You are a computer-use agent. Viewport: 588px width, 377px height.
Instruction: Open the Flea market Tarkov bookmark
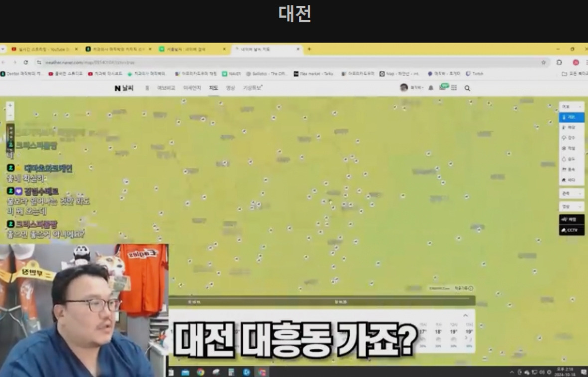pyautogui.click(x=313, y=74)
